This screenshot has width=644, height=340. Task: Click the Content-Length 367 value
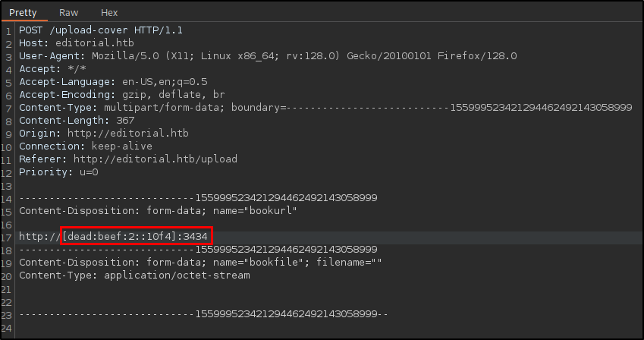(125, 121)
